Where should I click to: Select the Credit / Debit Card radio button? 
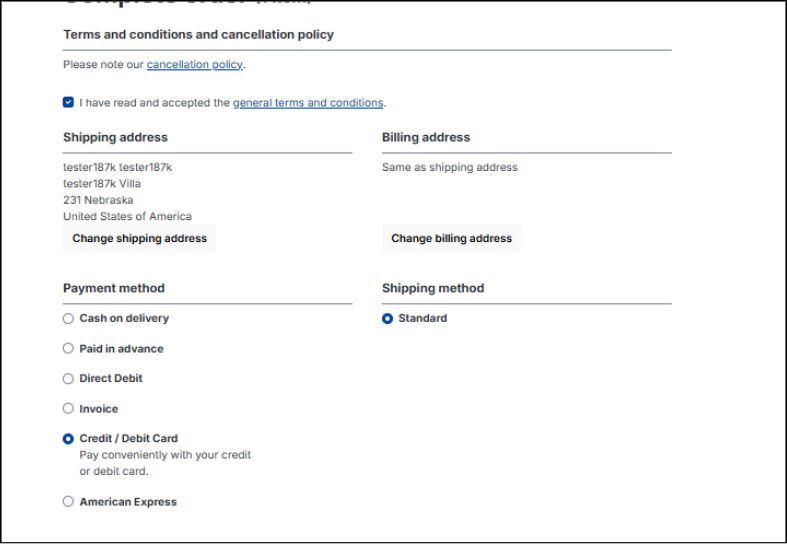(x=68, y=439)
